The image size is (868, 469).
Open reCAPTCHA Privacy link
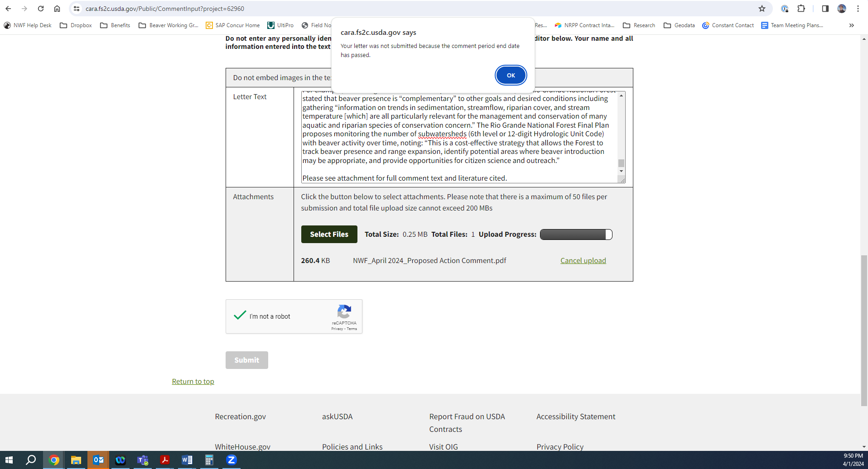337,329
